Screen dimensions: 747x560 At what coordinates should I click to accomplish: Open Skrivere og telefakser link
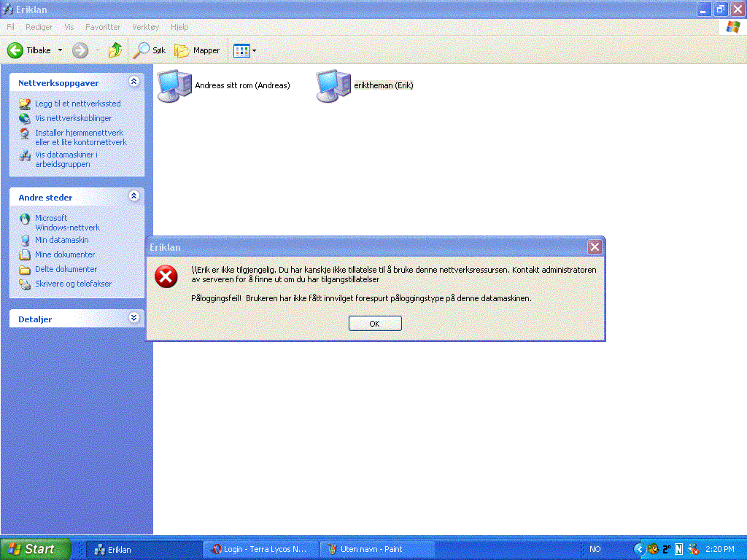(74, 284)
